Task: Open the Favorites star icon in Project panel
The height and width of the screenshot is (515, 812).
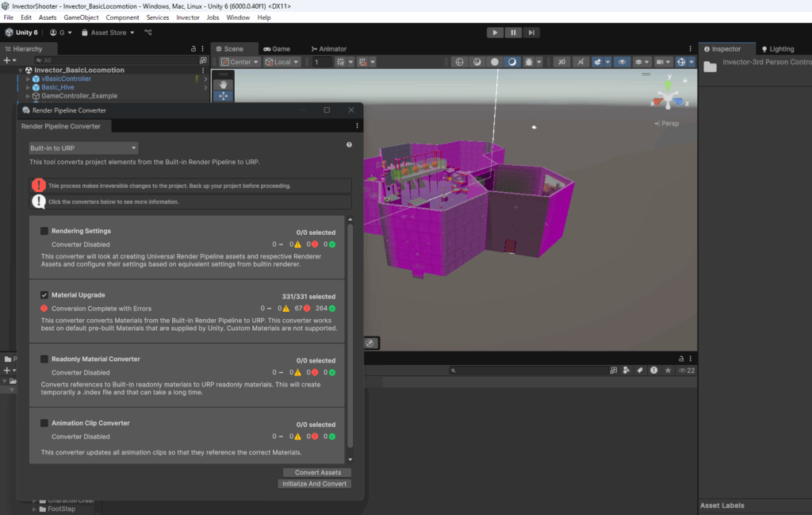Action: pyautogui.click(x=668, y=371)
